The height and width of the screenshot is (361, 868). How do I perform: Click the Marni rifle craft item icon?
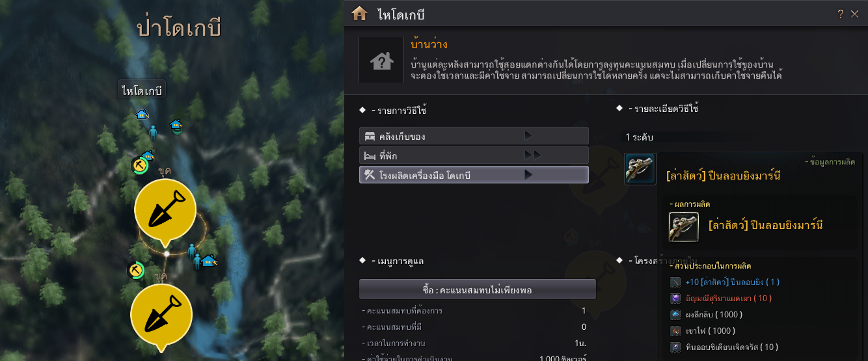(x=640, y=169)
